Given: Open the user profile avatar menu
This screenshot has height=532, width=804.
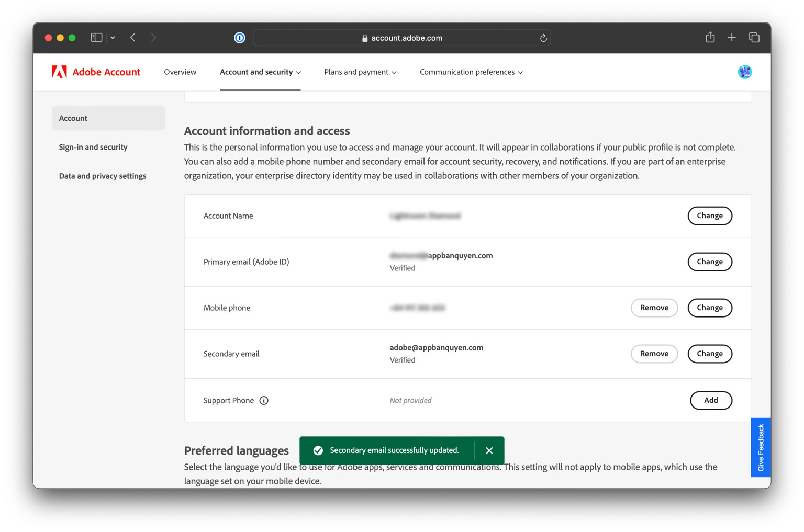Looking at the screenshot, I should coord(744,72).
